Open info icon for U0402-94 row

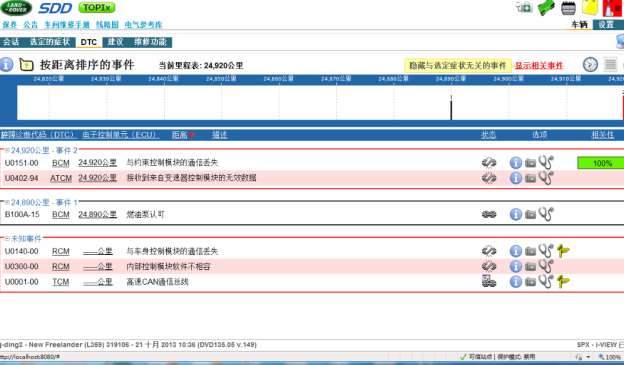pos(516,178)
